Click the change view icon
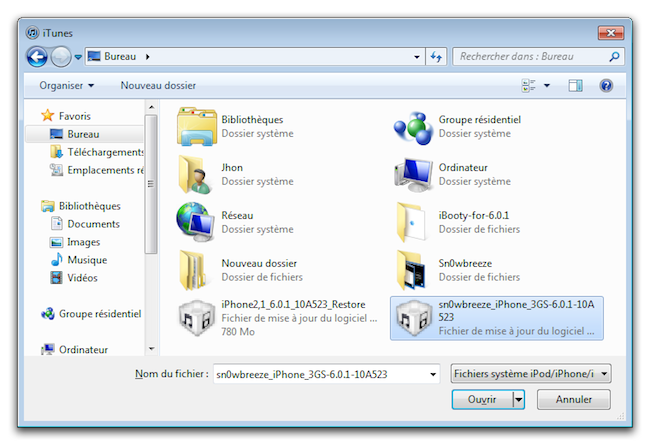The image size is (650, 444). coord(529,85)
